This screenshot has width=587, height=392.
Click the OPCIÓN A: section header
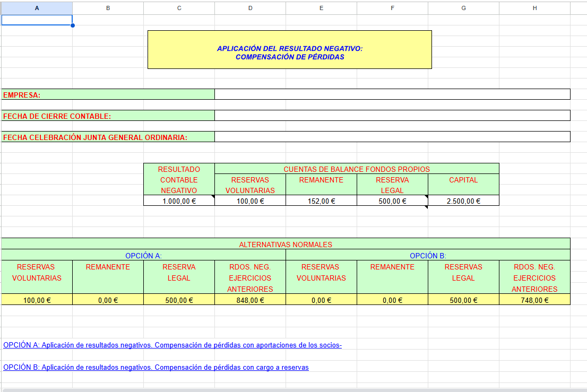tap(143, 256)
